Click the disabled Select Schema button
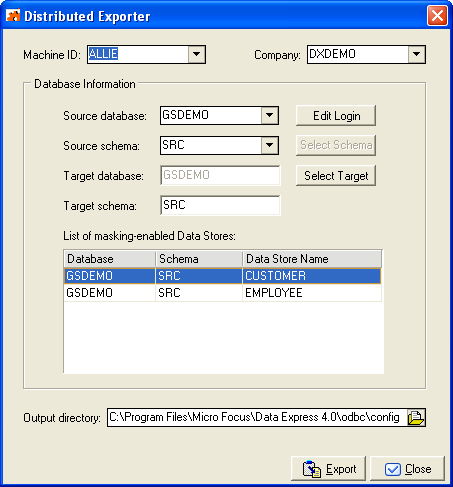 click(x=336, y=145)
